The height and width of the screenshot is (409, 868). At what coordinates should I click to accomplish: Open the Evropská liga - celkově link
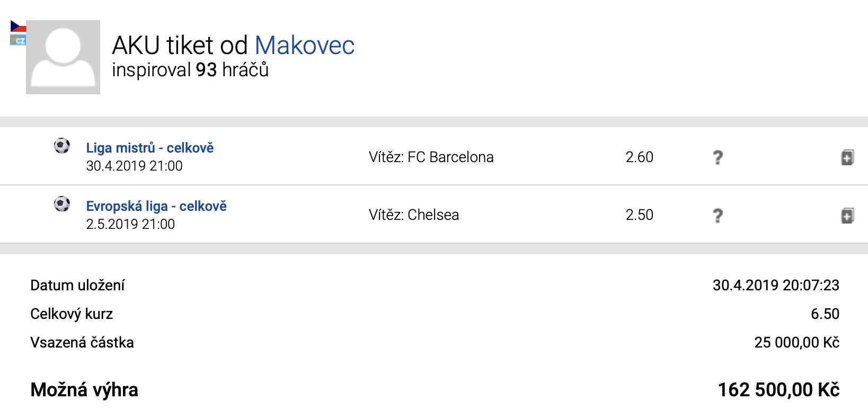pos(156,206)
